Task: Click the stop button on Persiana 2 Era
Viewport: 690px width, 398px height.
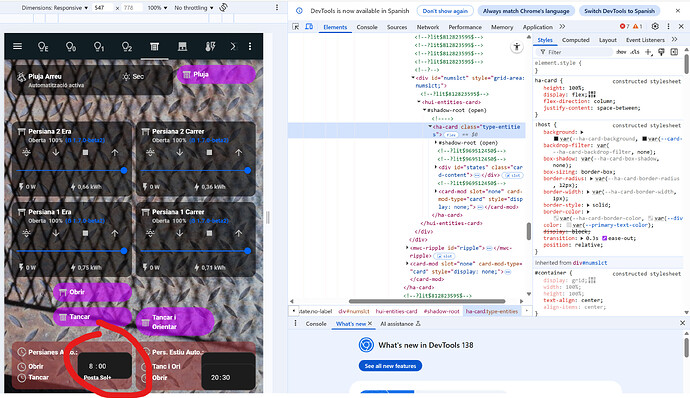Action: point(85,152)
